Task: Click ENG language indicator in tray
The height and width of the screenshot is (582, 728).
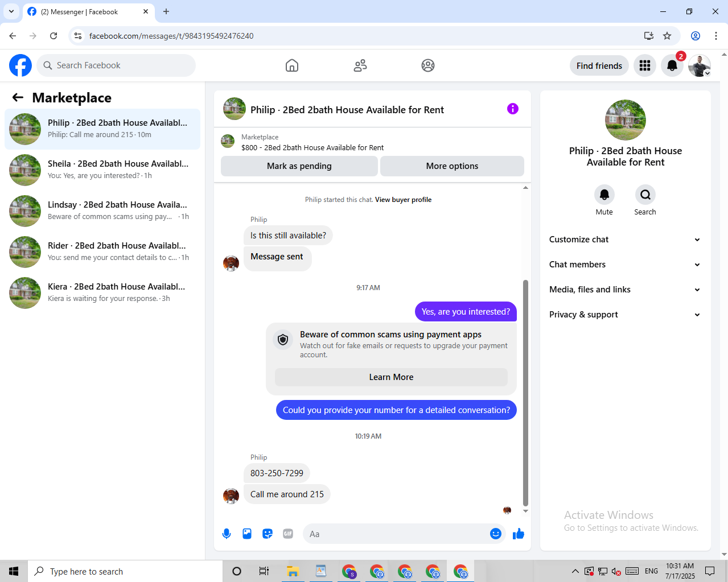Action: point(651,571)
